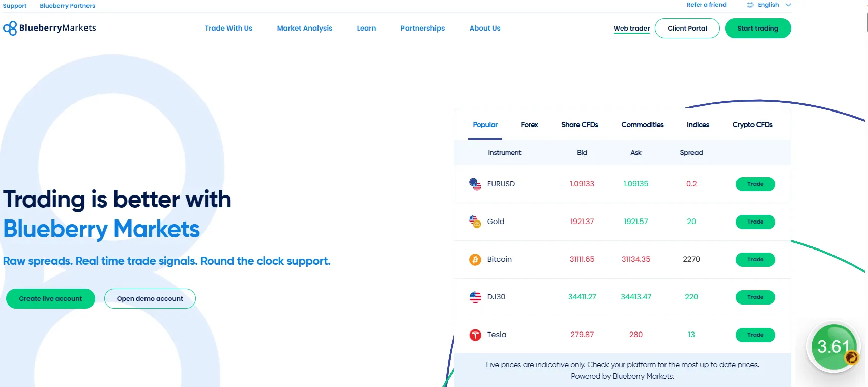Image resolution: width=868 pixels, height=387 pixels.
Task: Switch to the Forex tab
Action: pyautogui.click(x=529, y=125)
